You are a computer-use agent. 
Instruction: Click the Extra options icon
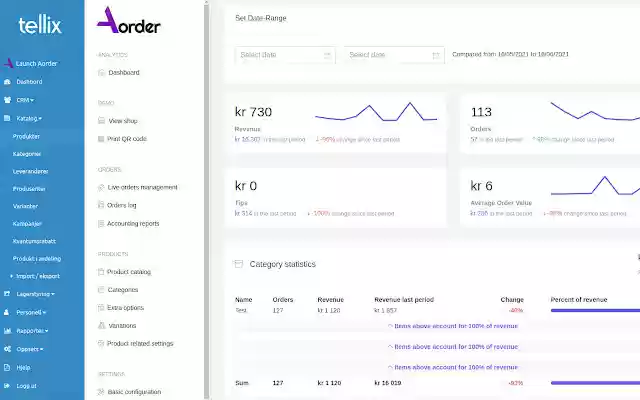tap(101, 308)
